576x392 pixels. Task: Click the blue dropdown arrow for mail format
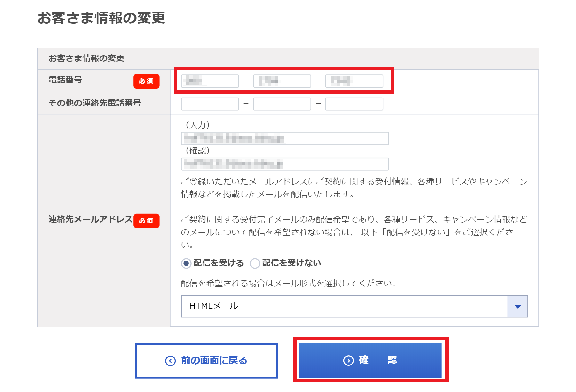(x=517, y=306)
